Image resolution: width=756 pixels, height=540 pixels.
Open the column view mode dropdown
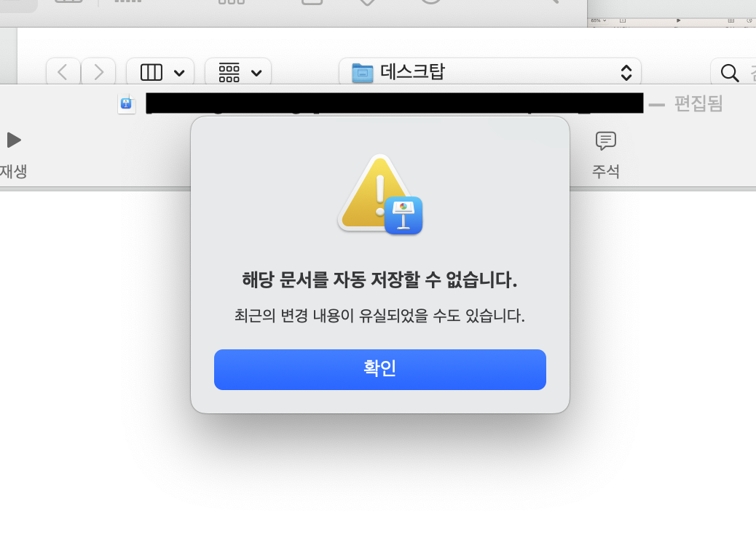(160, 72)
